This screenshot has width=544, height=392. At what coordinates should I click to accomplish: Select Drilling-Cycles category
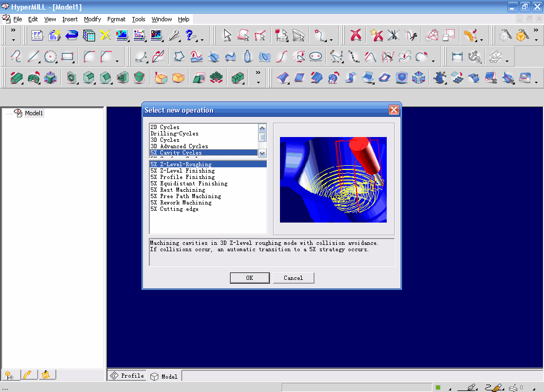174,133
